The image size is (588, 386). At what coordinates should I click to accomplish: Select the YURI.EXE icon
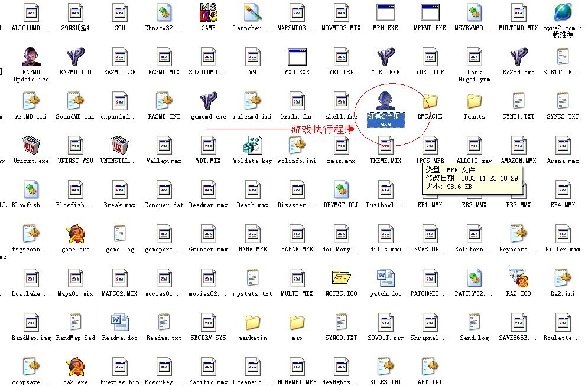(x=385, y=57)
